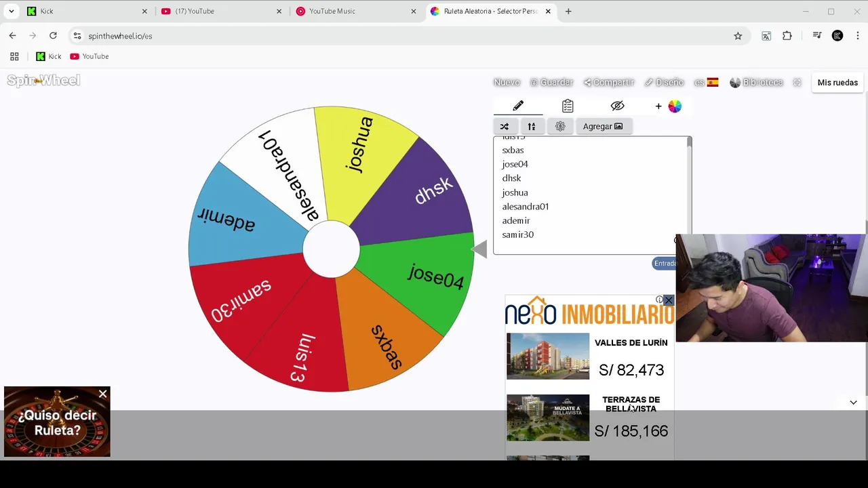This screenshot has height=488, width=868.
Task: Click Compartir to share the wheel
Action: (608, 82)
